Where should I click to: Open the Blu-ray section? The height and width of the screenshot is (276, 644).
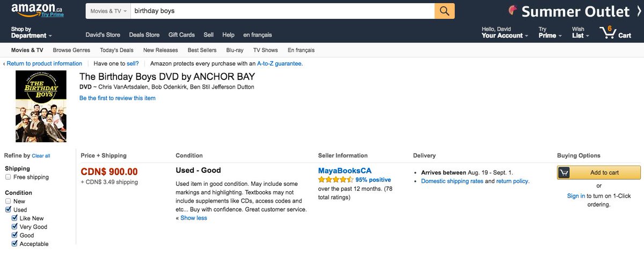tap(235, 50)
